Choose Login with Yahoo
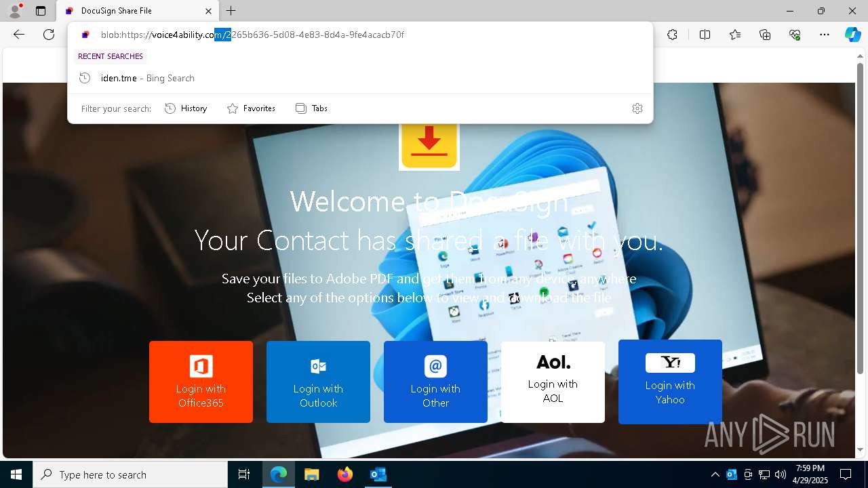Screen dimensions: 868x488 670,382
